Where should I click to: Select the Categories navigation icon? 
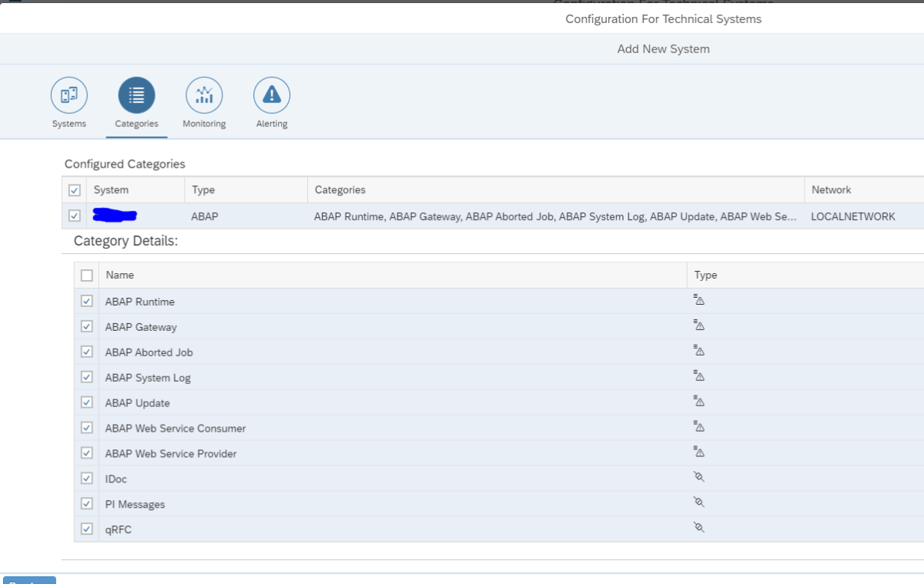pyautogui.click(x=136, y=95)
